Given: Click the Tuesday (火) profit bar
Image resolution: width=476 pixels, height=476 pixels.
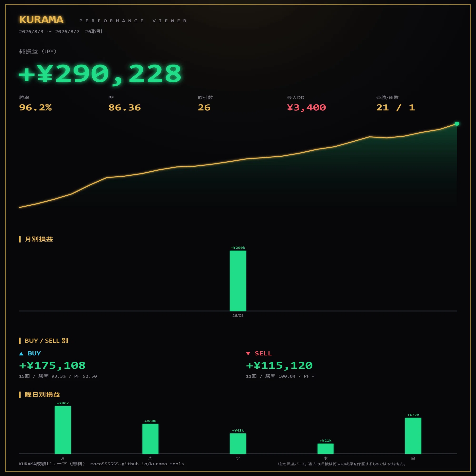Looking at the screenshot, I should coord(150,439).
